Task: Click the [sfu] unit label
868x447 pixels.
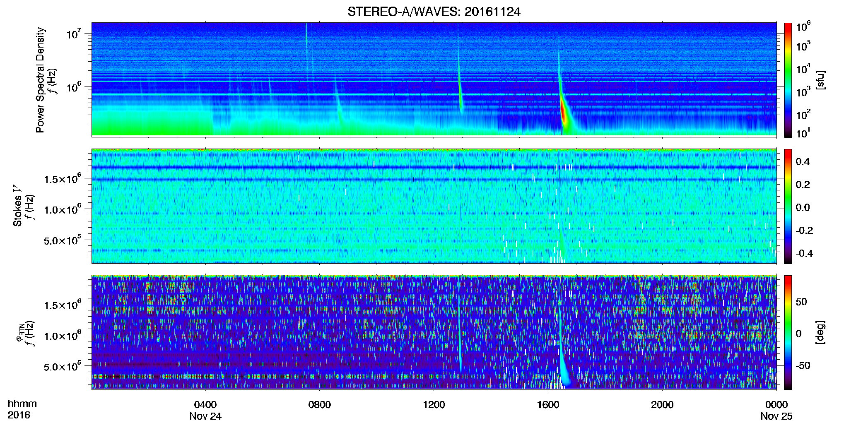Action: (x=820, y=80)
